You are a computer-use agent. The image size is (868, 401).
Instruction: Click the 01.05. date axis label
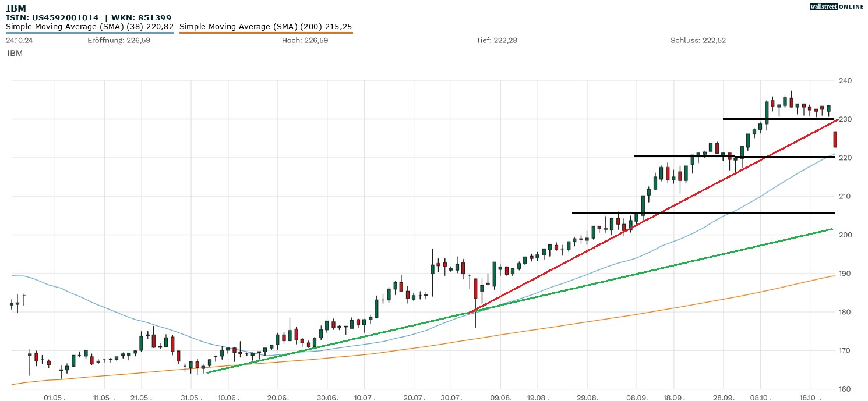(x=55, y=397)
